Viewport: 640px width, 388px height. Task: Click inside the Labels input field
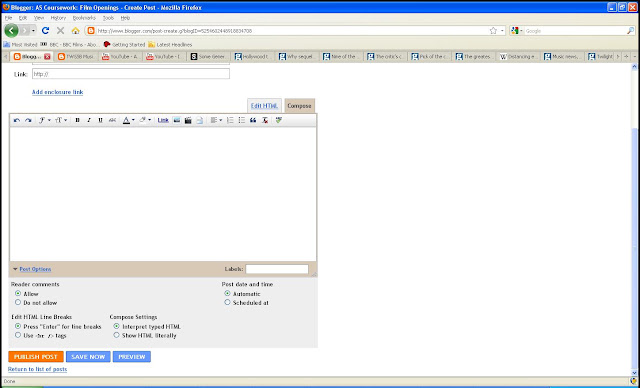(x=277, y=269)
